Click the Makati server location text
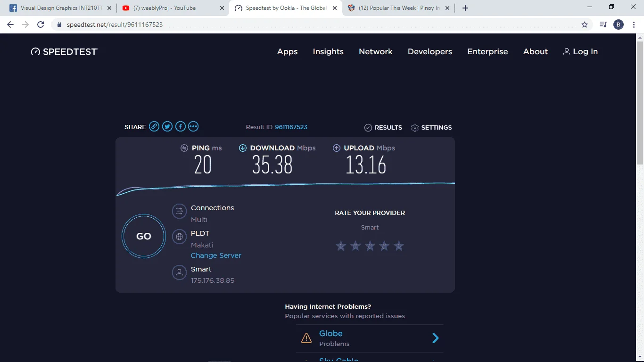The image size is (644, 362). [x=202, y=245]
